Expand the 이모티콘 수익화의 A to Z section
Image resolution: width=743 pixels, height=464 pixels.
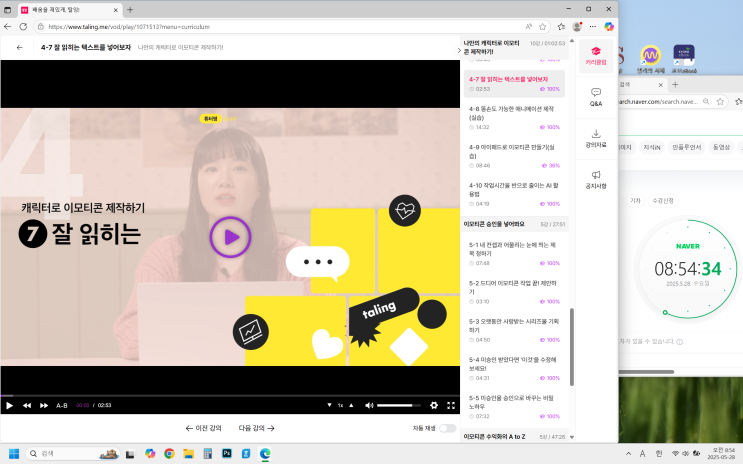point(514,437)
